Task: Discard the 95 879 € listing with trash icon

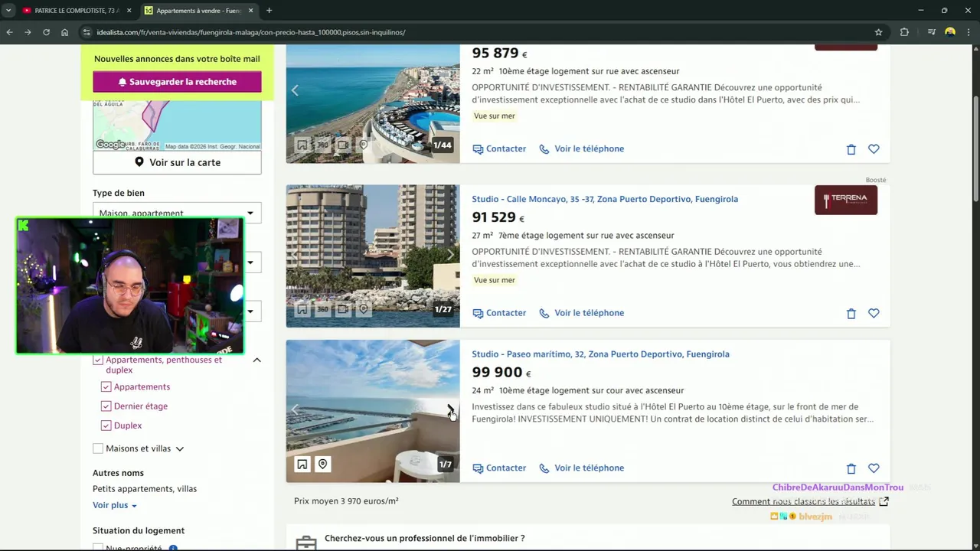Action: (851, 149)
